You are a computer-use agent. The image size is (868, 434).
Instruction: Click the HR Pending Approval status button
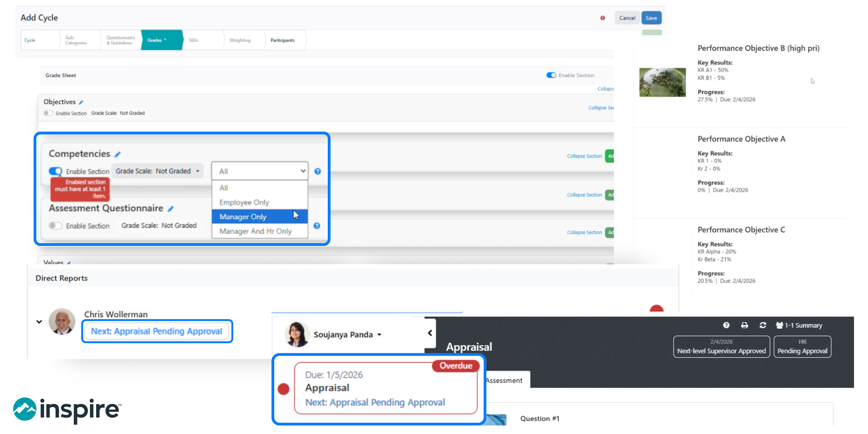tap(802, 347)
